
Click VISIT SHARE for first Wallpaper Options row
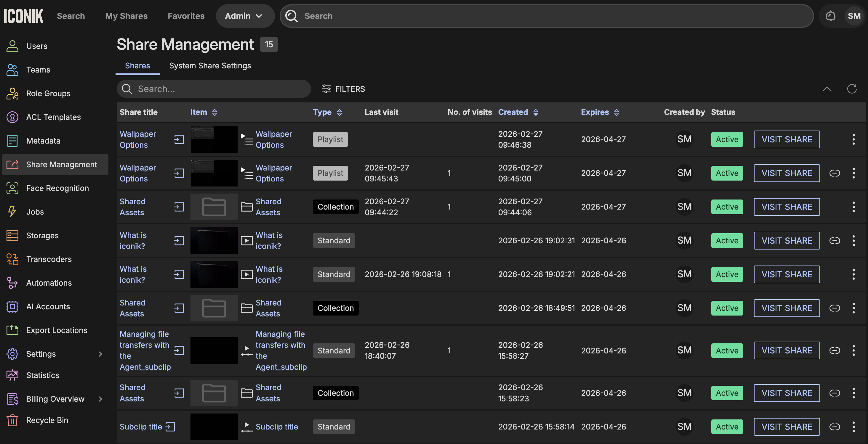[x=787, y=139]
